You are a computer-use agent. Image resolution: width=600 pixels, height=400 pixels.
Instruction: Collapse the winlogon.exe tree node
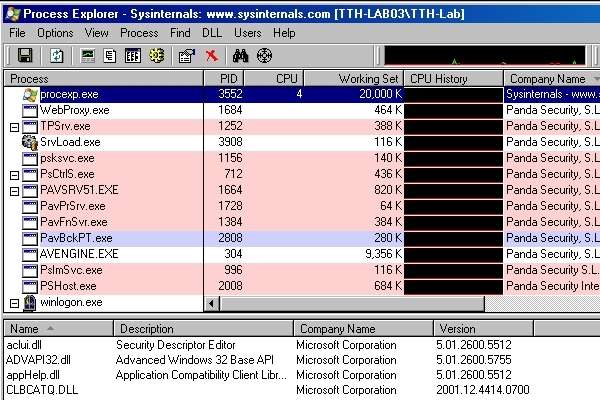click(15, 304)
